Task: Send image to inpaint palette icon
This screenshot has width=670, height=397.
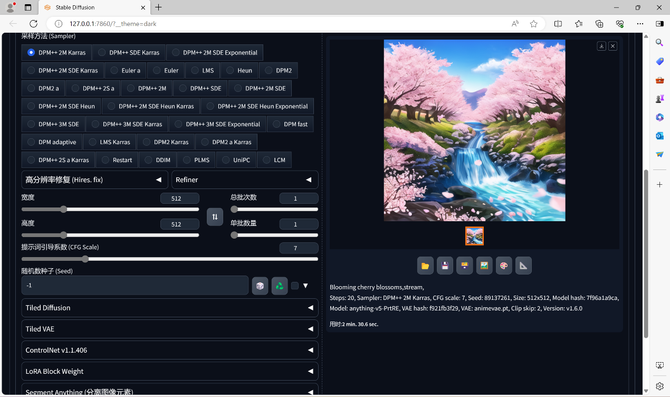Action: (504, 266)
